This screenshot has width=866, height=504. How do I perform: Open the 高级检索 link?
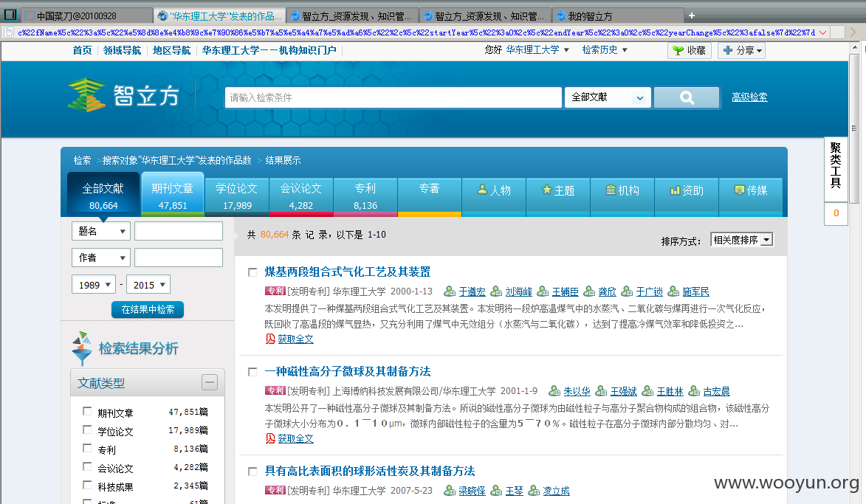(749, 97)
